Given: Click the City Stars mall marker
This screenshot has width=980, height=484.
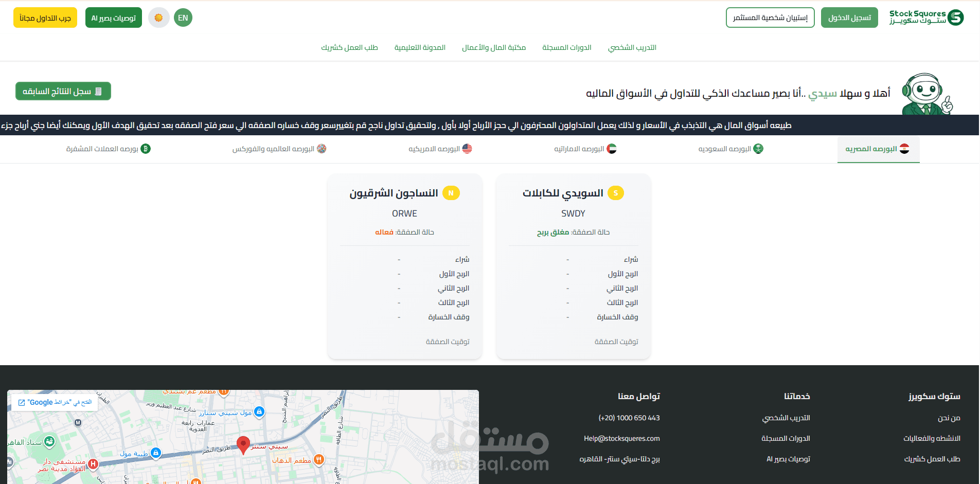Looking at the screenshot, I should tap(260, 411).
